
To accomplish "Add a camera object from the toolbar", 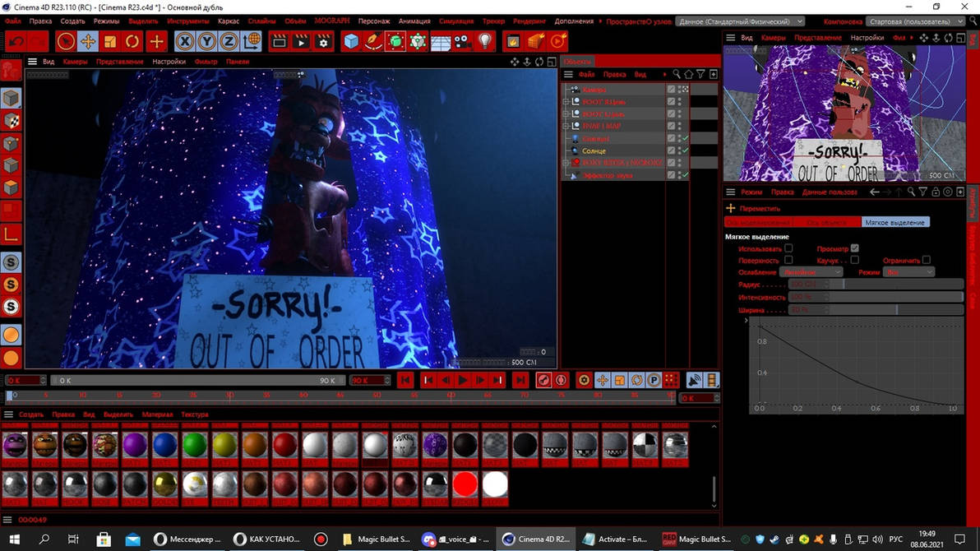I will [463, 42].
